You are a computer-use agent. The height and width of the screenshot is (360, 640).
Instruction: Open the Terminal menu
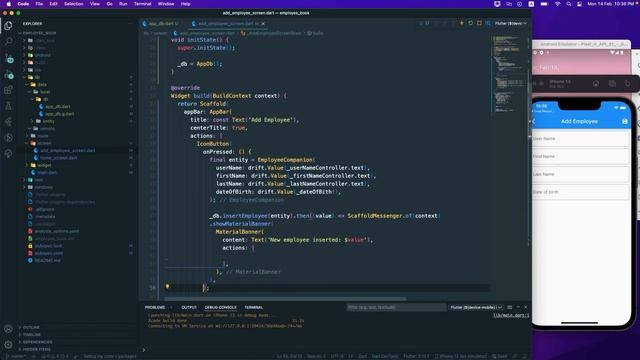[142, 4]
